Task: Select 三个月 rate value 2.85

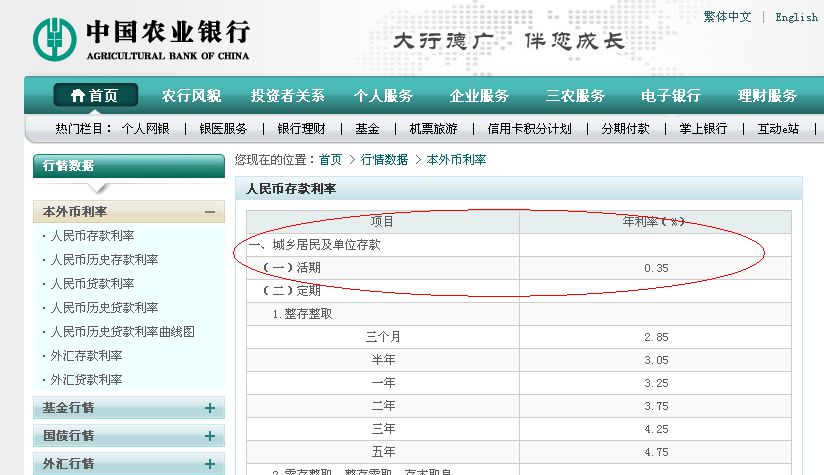Action: (x=656, y=337)
